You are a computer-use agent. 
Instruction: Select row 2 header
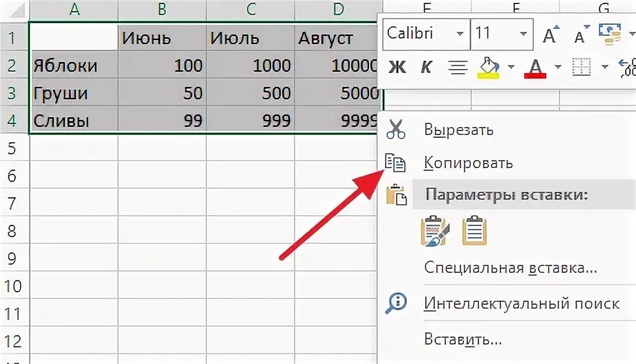point(14,65)
